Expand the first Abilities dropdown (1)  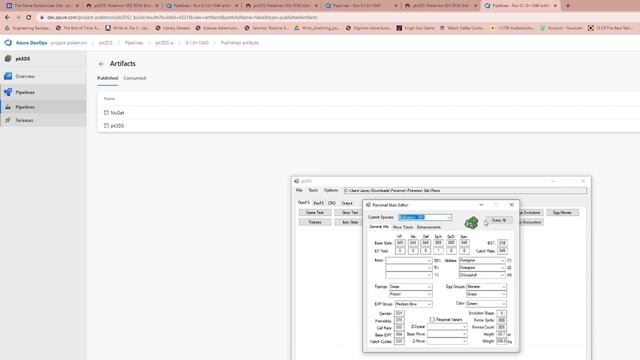coord(502,260)
